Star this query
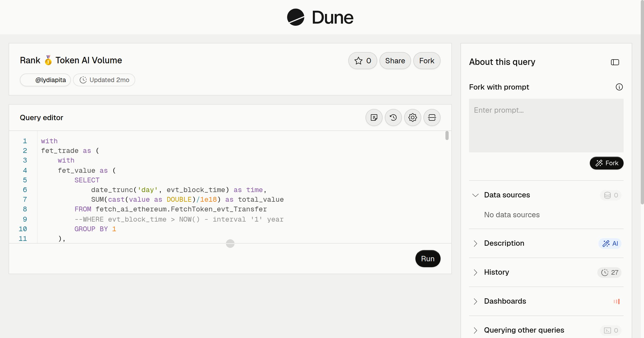The image size is (644, 338). pyautogui.click(x=363, y=61)
